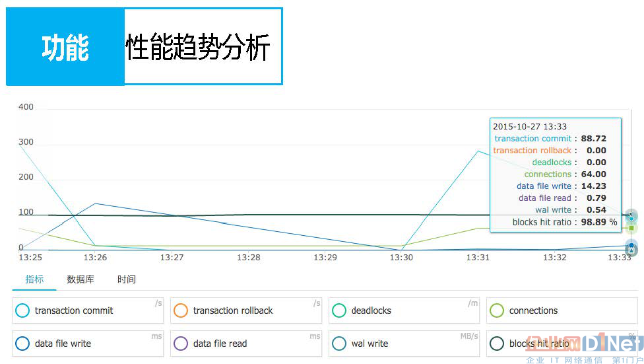Open the 时间 tab
Image resolution: width=644 pixels, height=364 pixels.
(127, 279)
